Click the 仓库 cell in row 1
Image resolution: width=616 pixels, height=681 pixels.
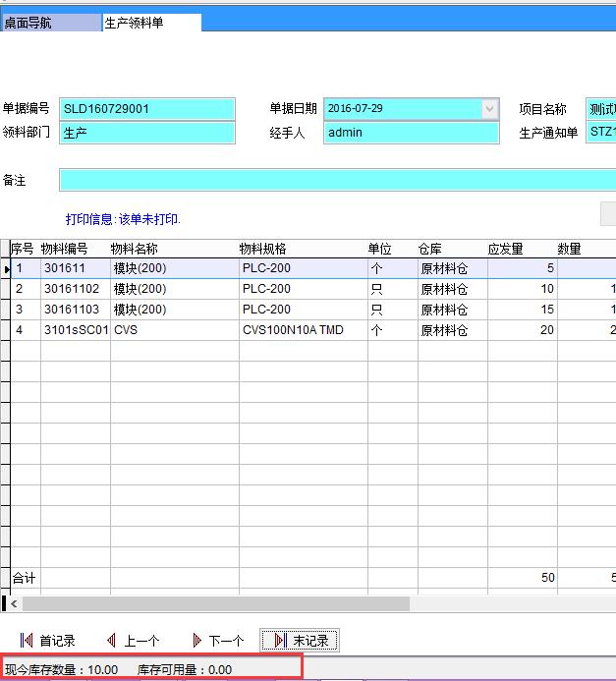click(451, 268)
